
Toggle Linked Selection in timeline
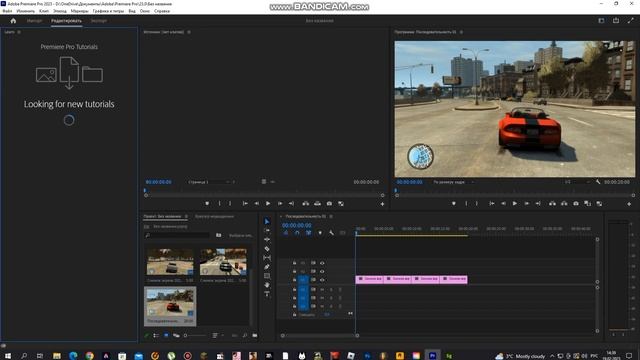[x=309, y=233]
